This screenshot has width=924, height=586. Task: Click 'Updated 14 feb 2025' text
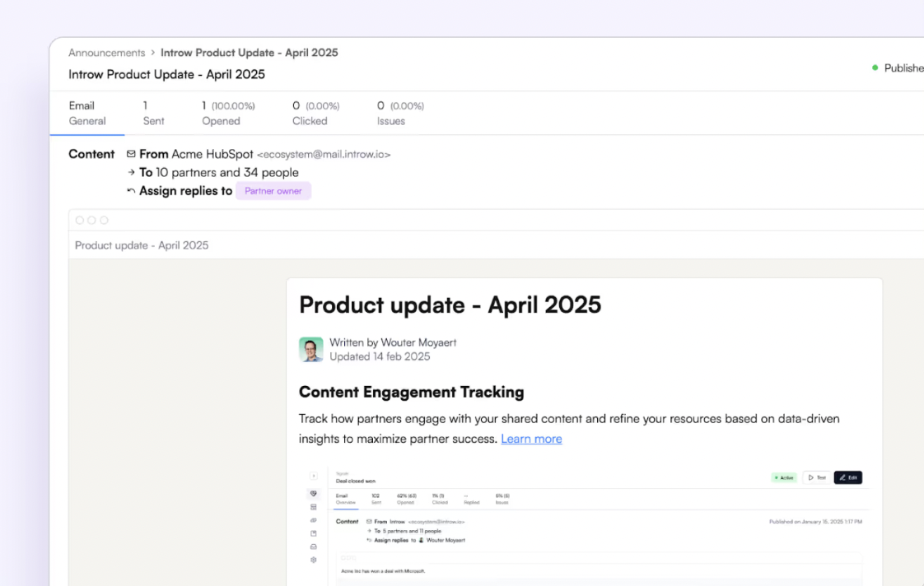click(x=380, y=356)
